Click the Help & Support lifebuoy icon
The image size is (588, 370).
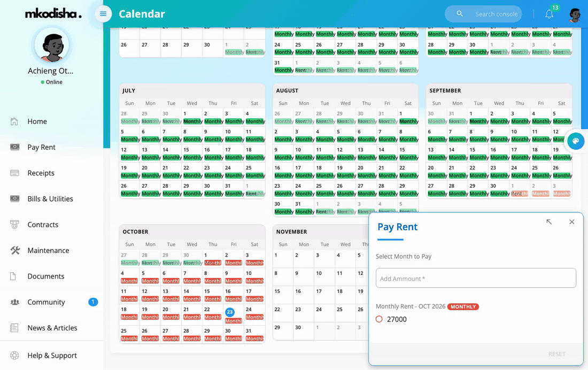14,356
